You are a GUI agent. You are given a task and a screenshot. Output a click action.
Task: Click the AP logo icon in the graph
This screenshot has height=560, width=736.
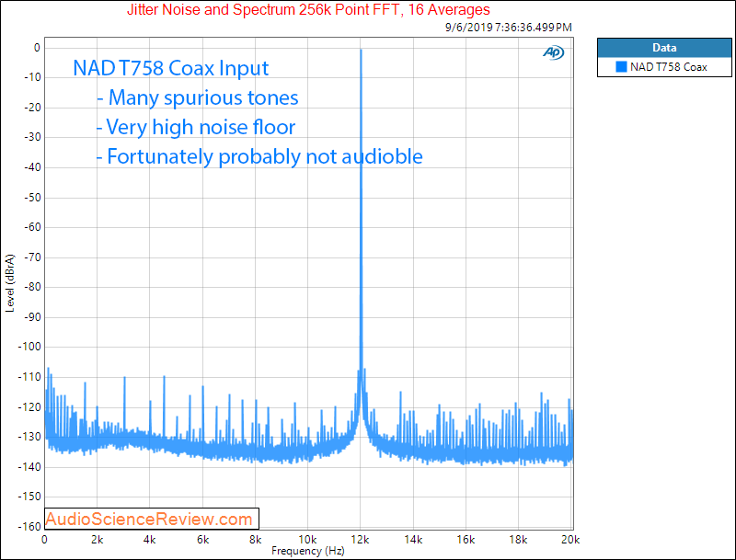pyautogui.click(x=554, y=52)
